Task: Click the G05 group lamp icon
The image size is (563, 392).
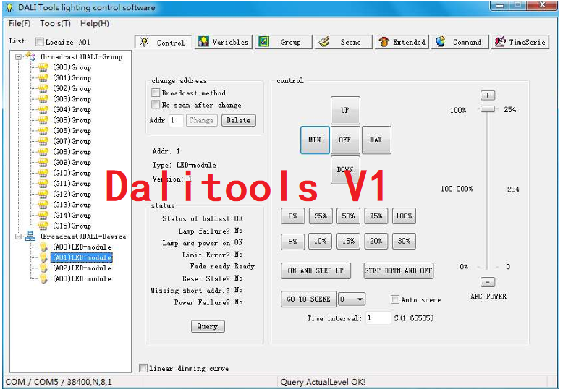Action: click(x=43, y=120)
